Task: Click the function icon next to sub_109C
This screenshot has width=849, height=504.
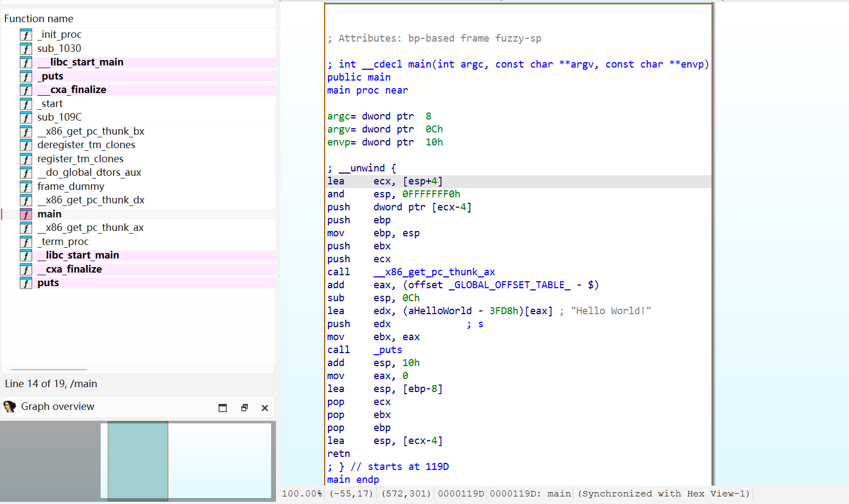Action: [x=26, y=117]
